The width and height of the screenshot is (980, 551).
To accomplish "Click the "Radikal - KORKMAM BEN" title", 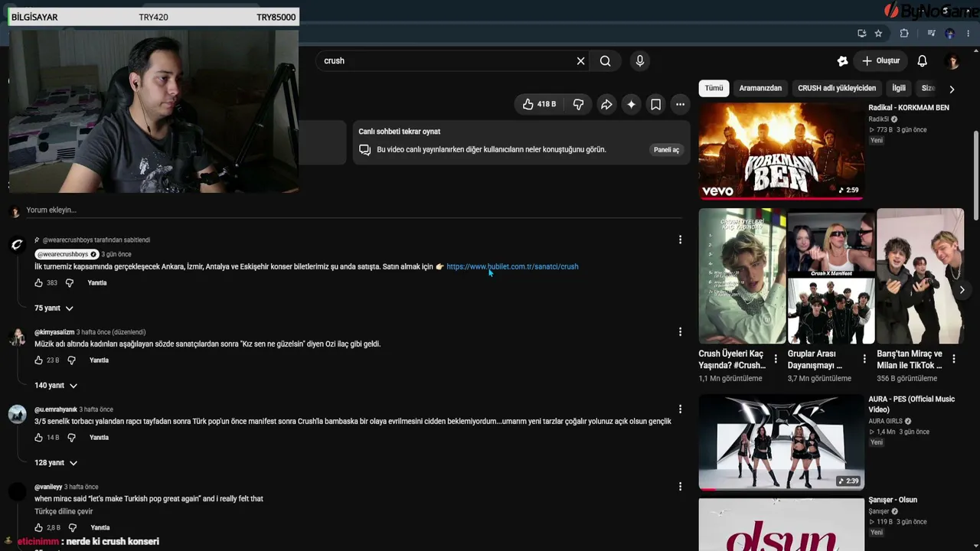I will (x=909, y=108).
